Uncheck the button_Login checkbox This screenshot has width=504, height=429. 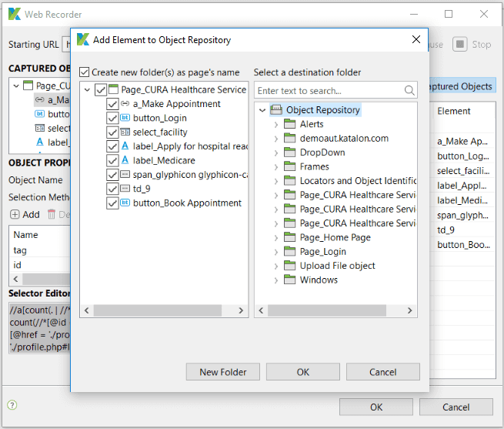click(x=112, y=118)
